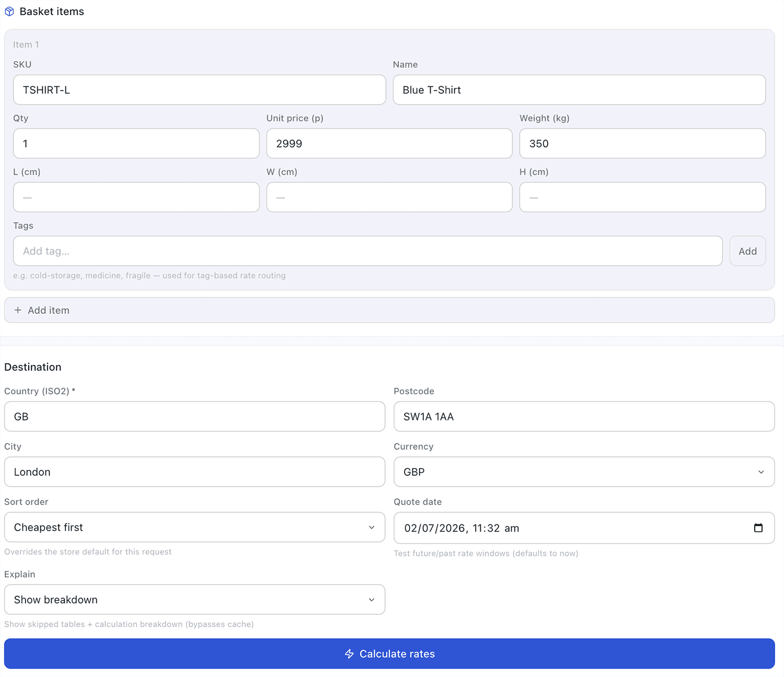
Task: Click the Tags field label
Action: pyautogui.click(x=23, y=225)
